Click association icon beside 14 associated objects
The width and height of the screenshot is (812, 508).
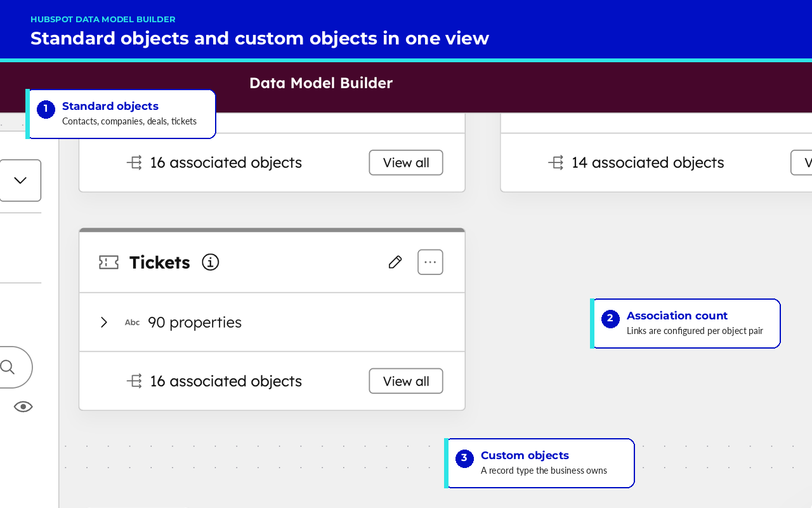(556, 163)
